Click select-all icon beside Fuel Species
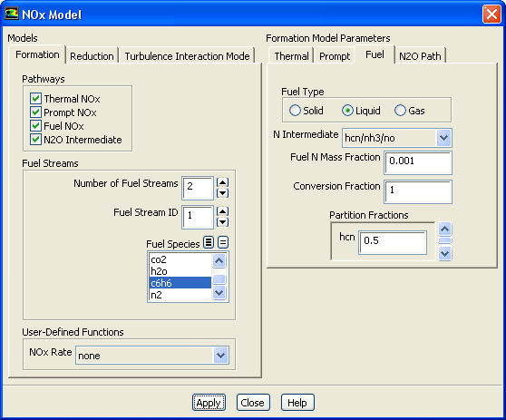The image size is (506, 420). tap(209, 242)
